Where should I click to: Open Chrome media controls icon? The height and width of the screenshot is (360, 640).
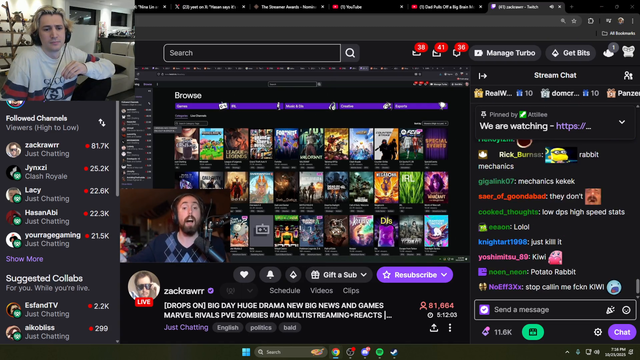point(609,21)
